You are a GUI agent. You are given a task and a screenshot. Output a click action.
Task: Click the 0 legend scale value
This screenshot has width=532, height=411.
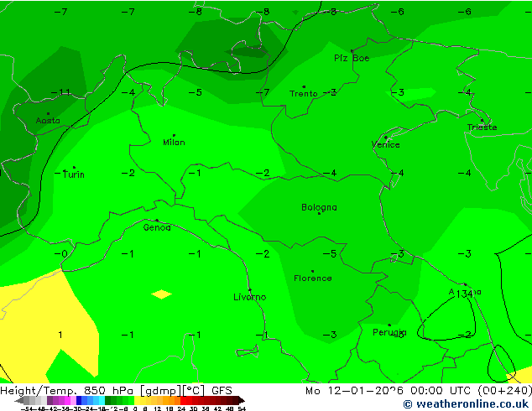click(x=135, y=408)
